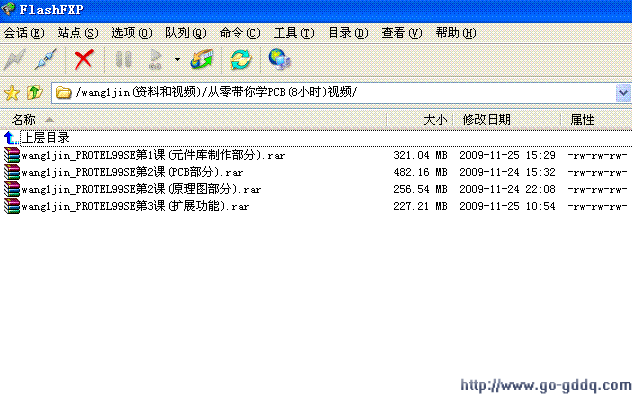
Task: Open the 工具 (Tools) menu
Action: click(x=294, y=33)
